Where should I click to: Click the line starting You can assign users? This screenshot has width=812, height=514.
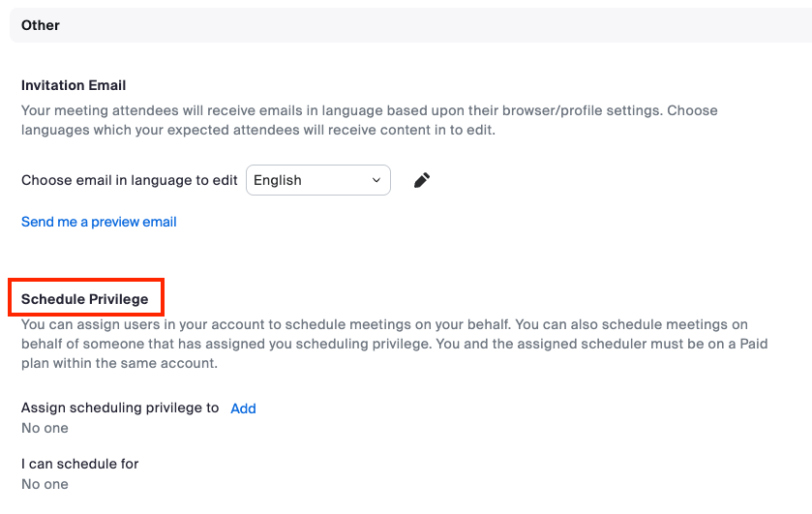(384, 324)
